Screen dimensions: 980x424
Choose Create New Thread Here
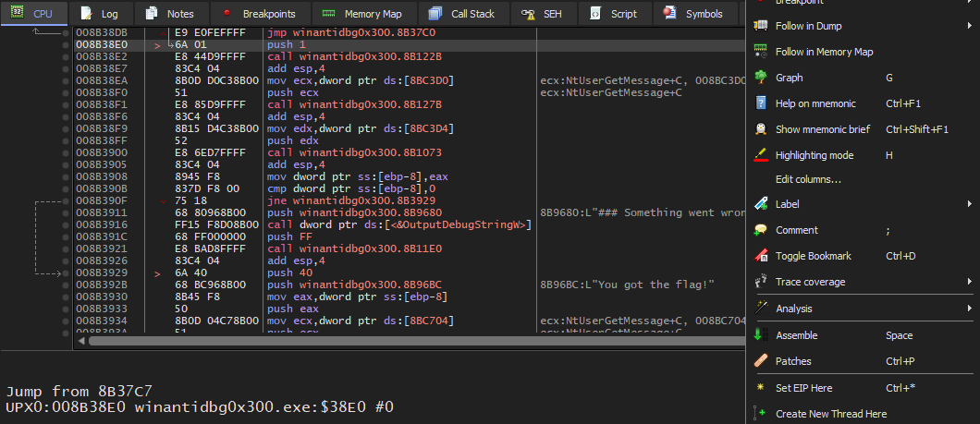tap(831, 414)
